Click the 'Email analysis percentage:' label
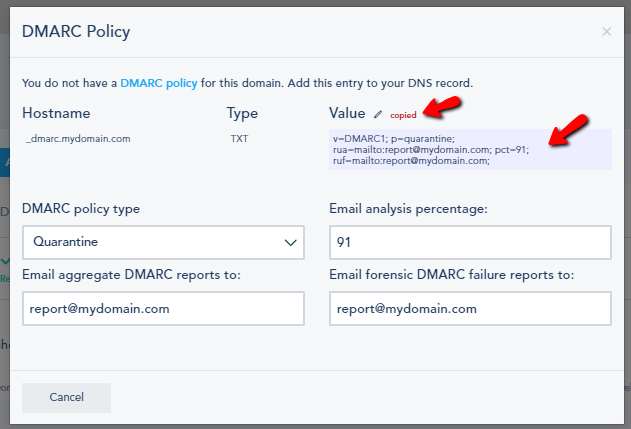 [x=407, y=209]
